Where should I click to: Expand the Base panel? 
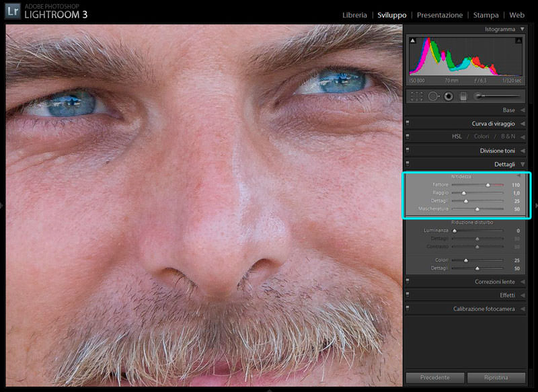[523, 110]
